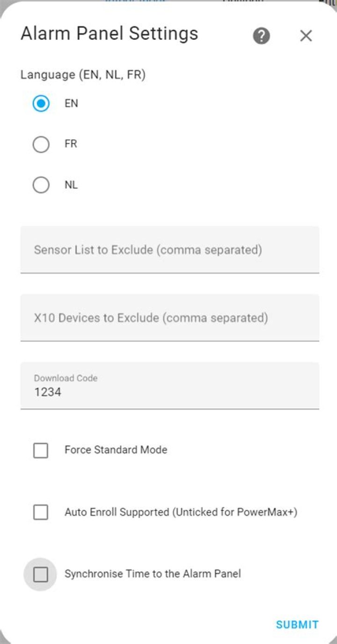The image size is (337, 644).
Task: Pick the NL language radio button
Action: click(x=41, y=185)
